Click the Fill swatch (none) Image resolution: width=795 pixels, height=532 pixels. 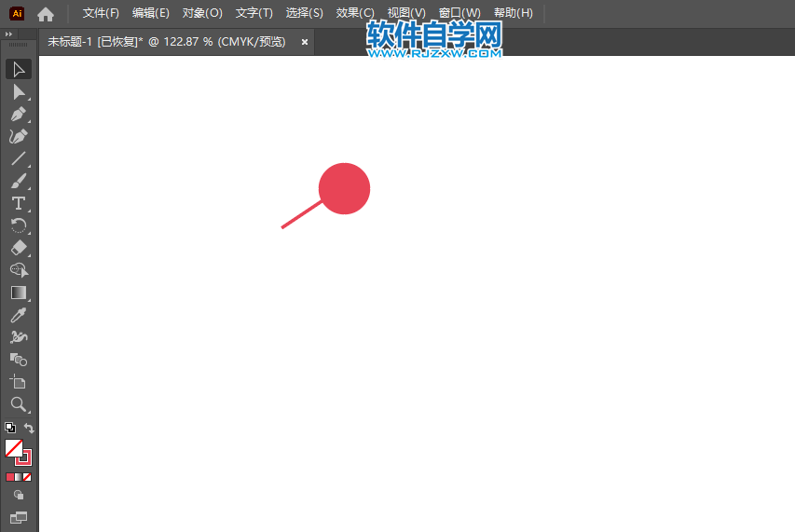[14, 448]
